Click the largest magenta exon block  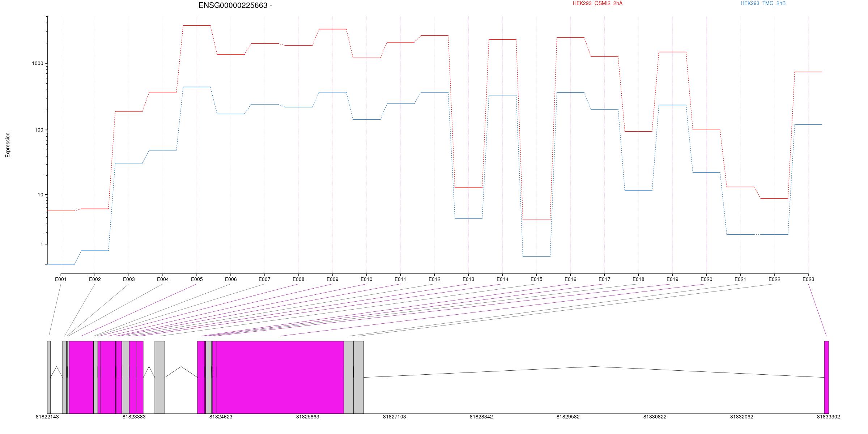point(280,377)
